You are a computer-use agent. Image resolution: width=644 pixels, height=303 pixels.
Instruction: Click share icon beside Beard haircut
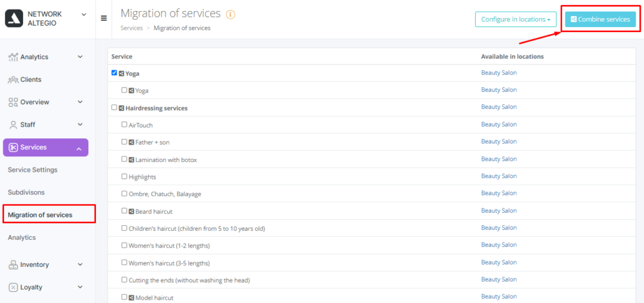coord(131,212)
